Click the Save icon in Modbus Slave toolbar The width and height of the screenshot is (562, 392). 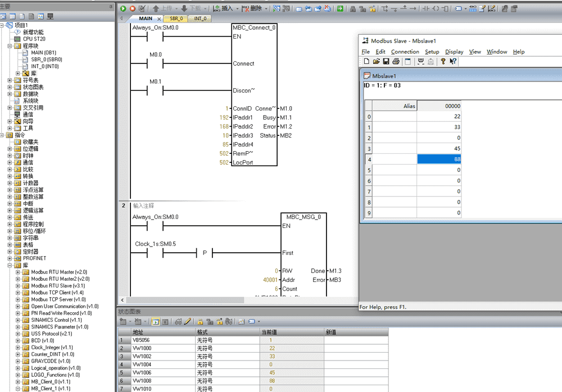pyautogui.click(x=386, y=62)
